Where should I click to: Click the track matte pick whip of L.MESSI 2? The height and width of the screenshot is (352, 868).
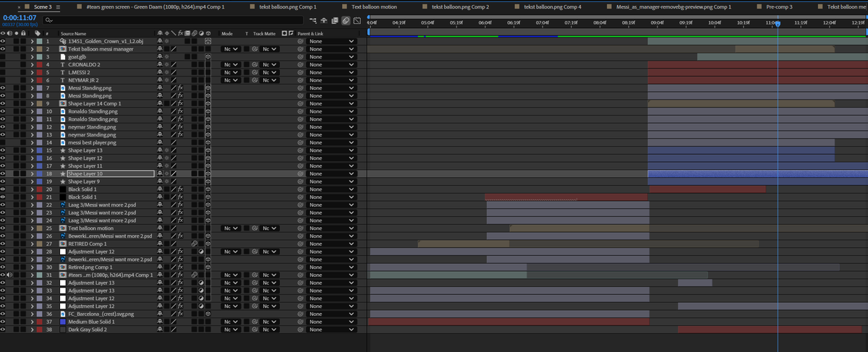tap(256, 72)
